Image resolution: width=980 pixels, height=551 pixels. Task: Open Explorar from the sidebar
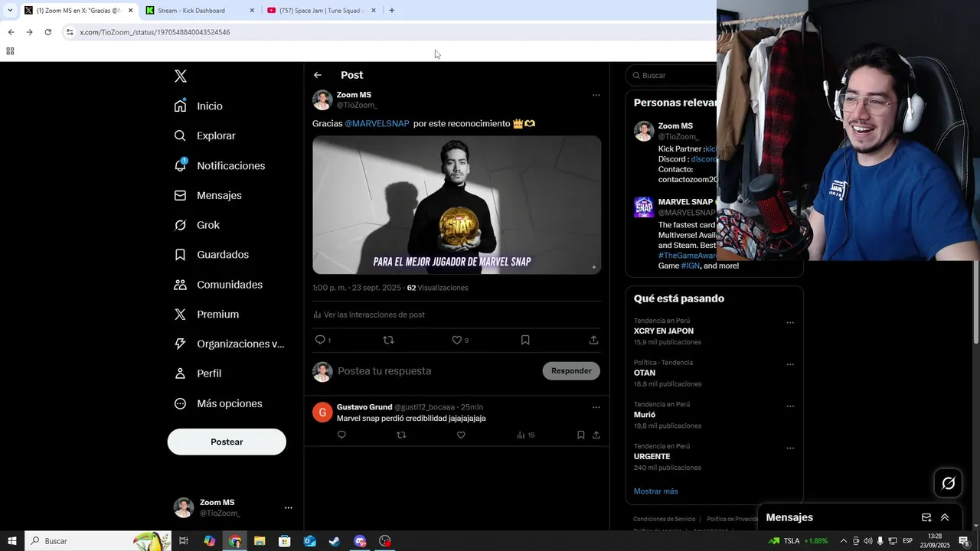[204, 135]
